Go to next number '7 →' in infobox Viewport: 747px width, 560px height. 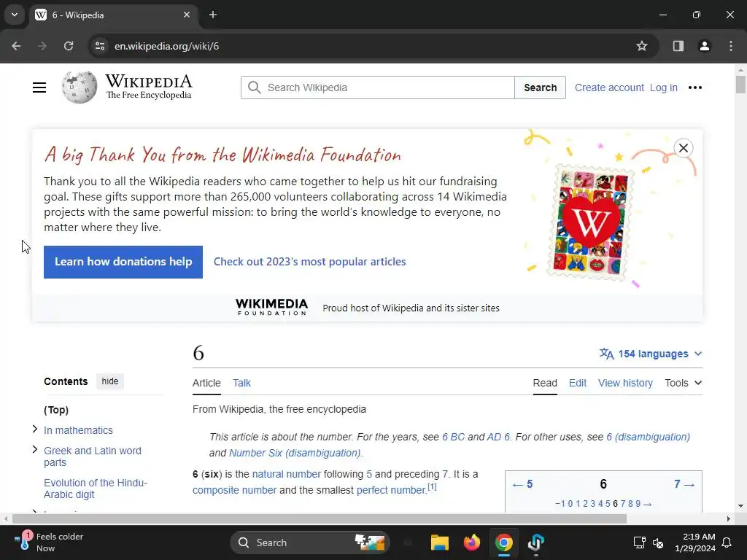pyautogui.click(x=684, y=484)
